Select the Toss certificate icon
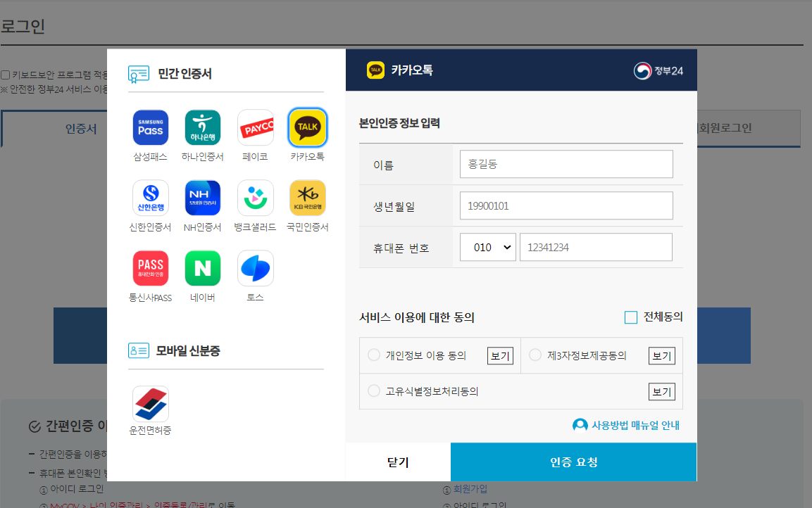The image size is (812, 508). point(256,268)
